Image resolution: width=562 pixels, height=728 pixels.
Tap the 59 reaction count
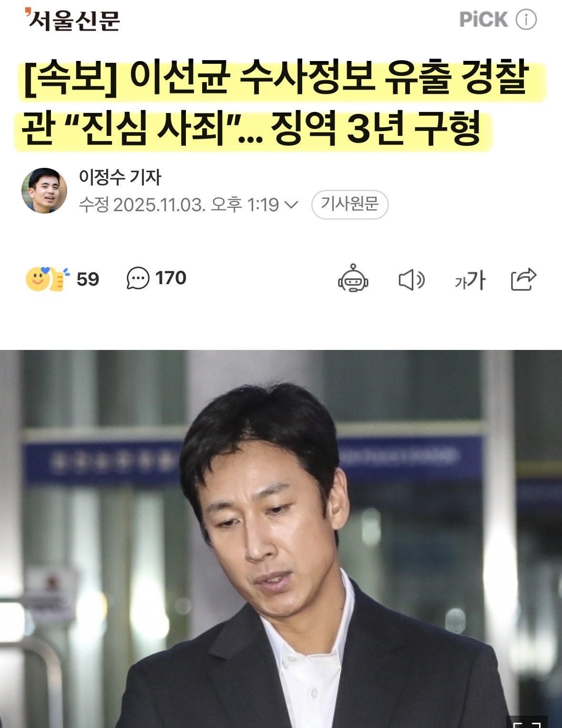88,279
